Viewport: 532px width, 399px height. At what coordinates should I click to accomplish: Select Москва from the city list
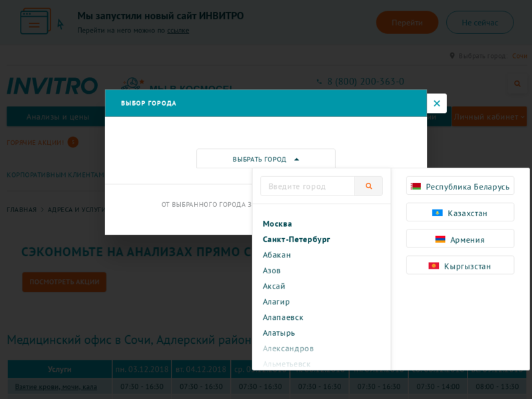tap(277, 223)
